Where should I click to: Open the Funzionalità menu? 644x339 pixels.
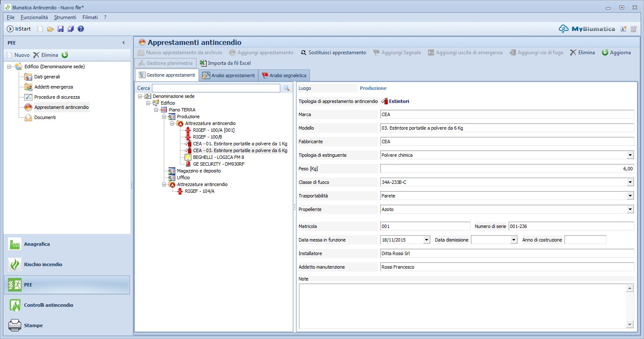click(x=34, y=17)
